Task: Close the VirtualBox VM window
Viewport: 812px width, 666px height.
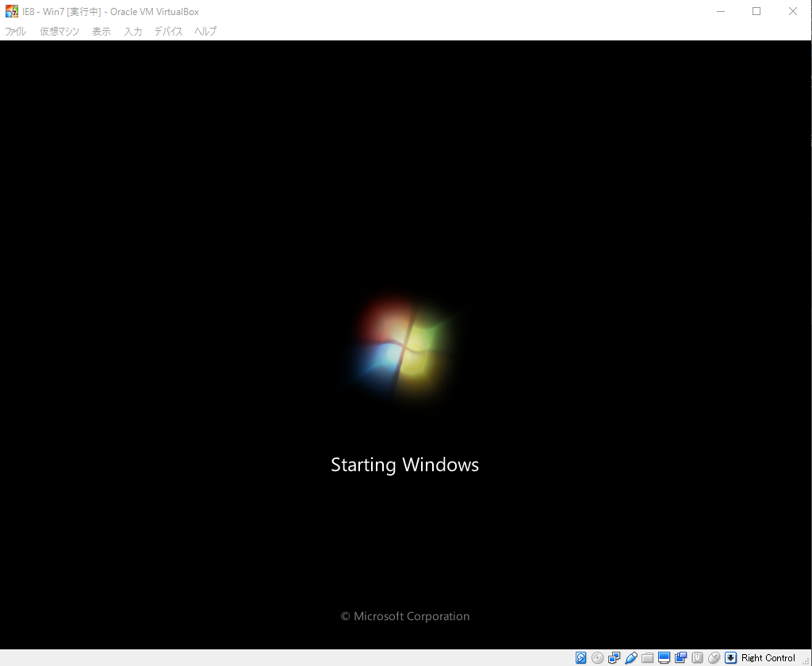Action: pyautogui.click(x=793, y=11)
